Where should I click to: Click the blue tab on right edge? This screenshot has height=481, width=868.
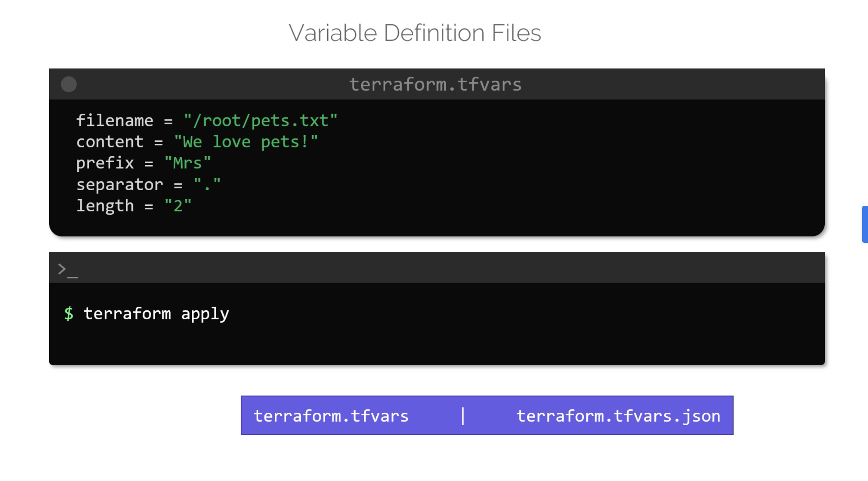[865, 224]
